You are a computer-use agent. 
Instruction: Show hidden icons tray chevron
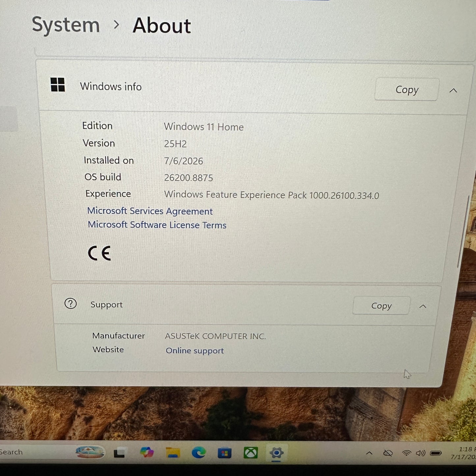click(369, 453)
